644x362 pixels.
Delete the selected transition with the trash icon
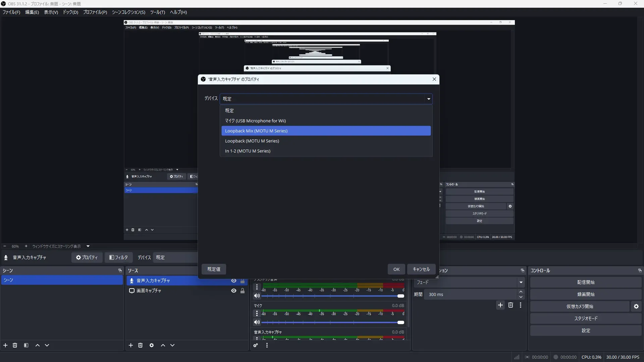tap(511, 305)
